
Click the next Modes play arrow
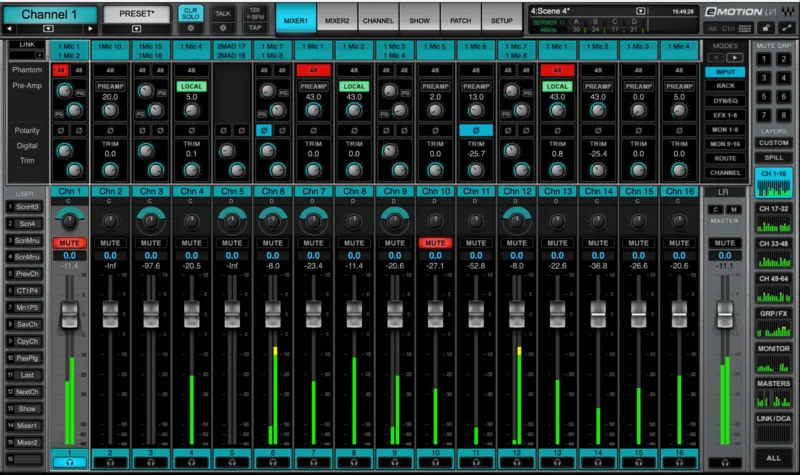(735, 58)
